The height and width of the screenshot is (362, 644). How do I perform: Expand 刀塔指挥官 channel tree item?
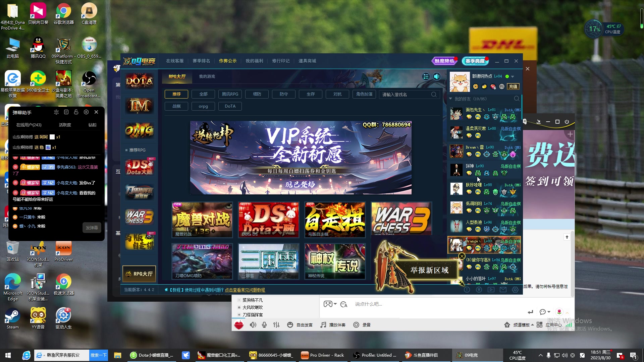tap(239, 315)
